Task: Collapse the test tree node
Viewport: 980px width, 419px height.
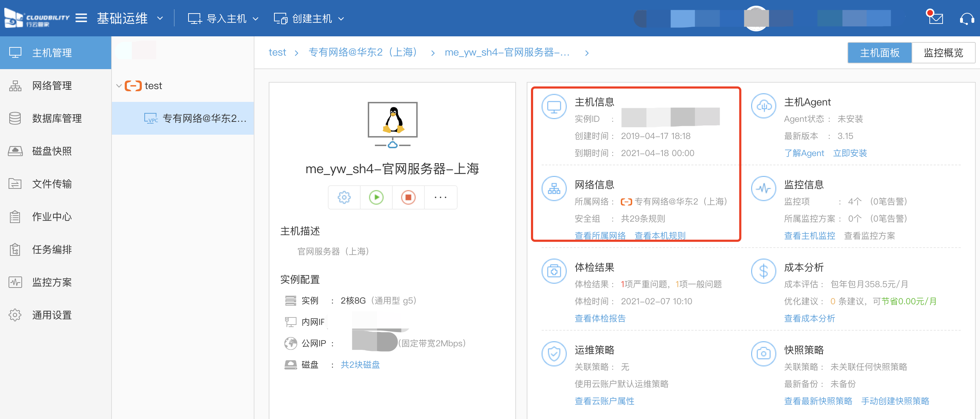Action: (x=119, y=86)
